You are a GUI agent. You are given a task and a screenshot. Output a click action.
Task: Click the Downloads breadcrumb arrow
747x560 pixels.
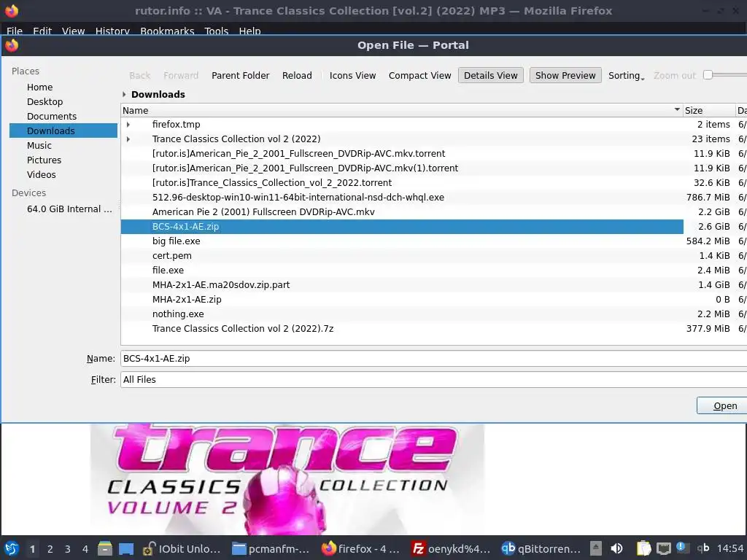click(x=124, y=94)
